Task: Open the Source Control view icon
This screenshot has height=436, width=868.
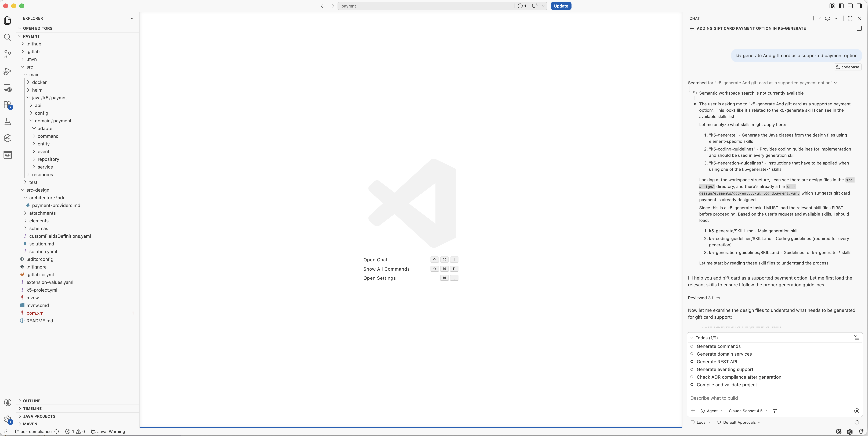Action: [7, 54]
